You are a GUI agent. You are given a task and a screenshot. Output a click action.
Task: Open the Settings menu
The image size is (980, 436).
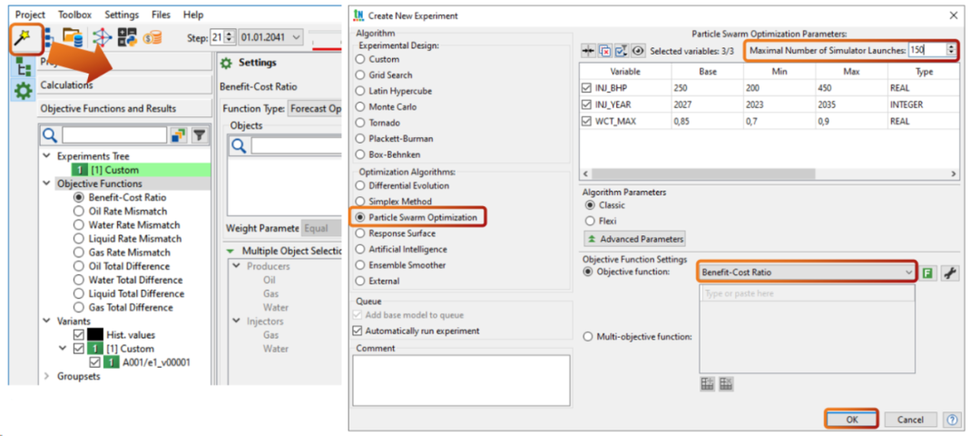click(x=122, y=15)
